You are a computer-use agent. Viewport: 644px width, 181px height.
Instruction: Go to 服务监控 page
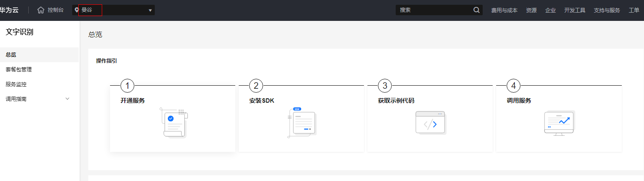tap(19, 84)
